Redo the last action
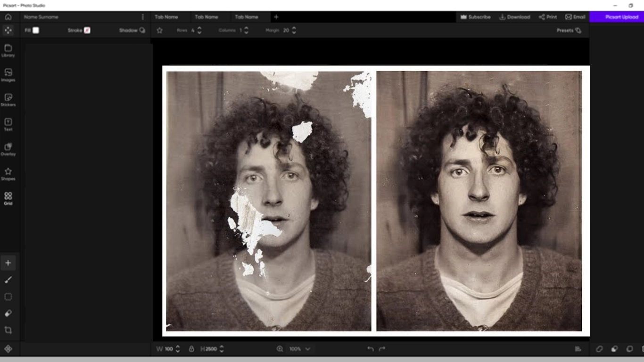 pos(382,349)
